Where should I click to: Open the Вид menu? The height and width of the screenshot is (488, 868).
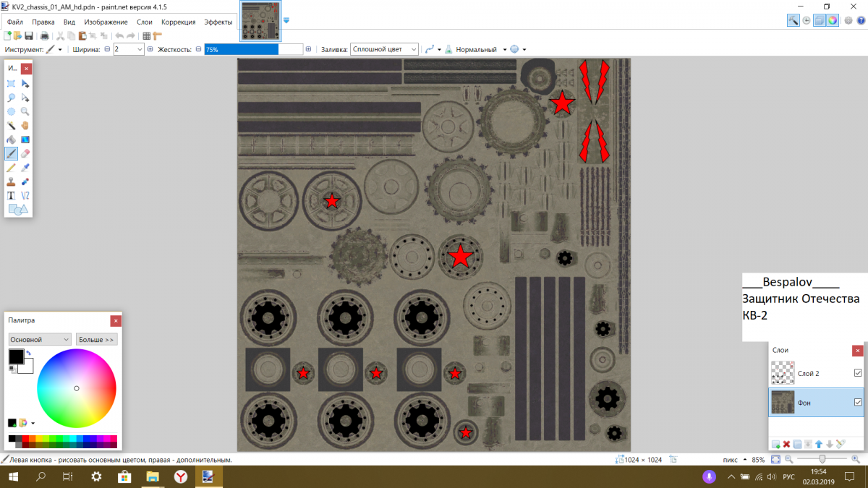click(x=69, y=22)
